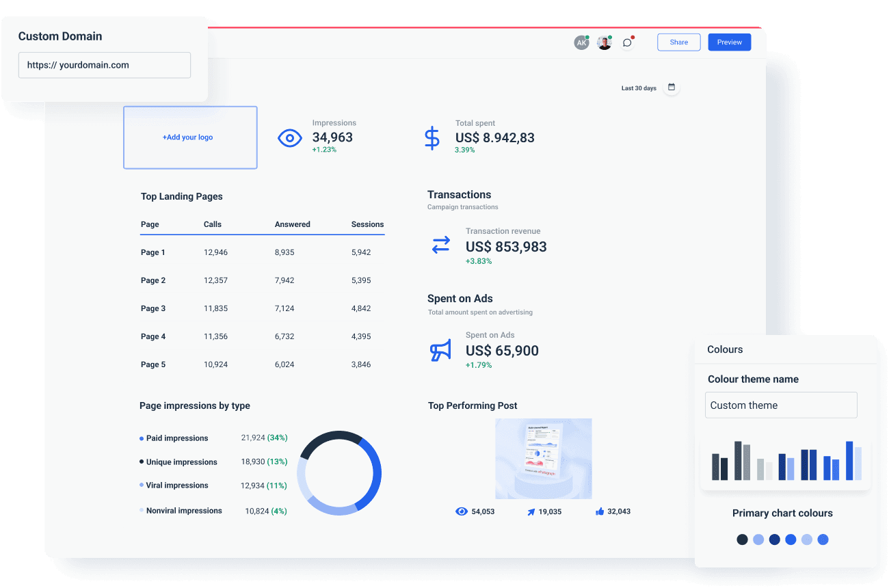Click the Impressions eye icon

[290, 137]
